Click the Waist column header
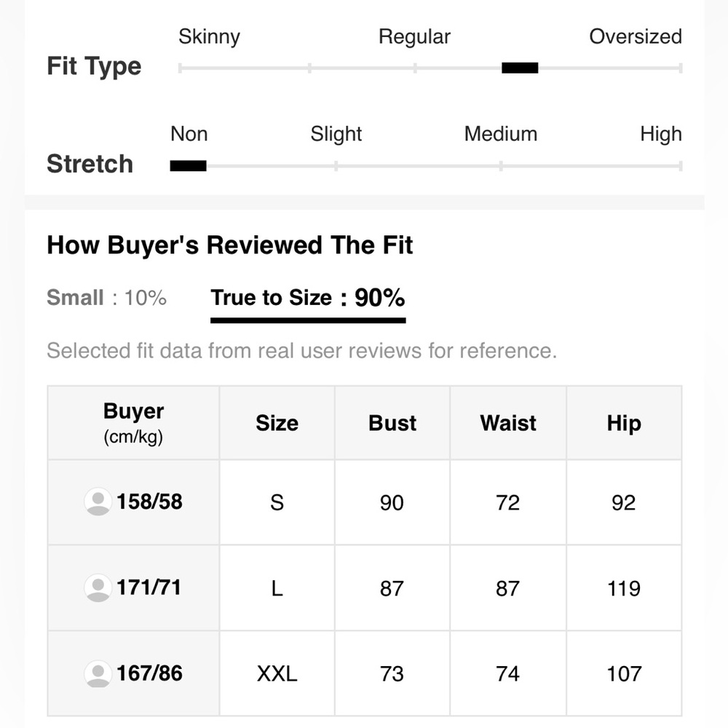728x728 pixels. pyautogui.click(x=508, y=423)
